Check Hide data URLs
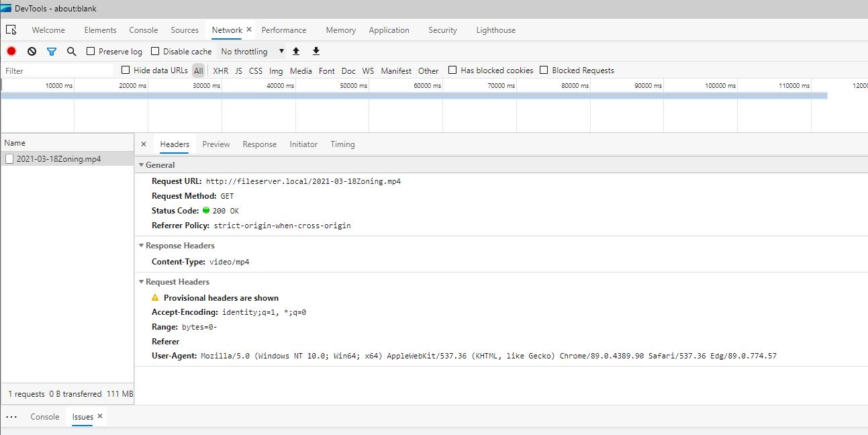This screenshot has height=435, width=868. coord(125,70)
